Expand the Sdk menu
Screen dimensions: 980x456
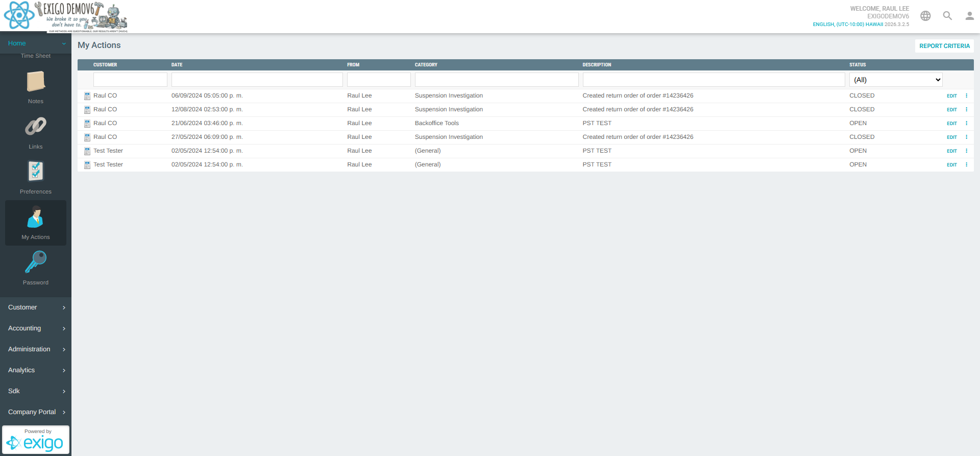(36, 391)
